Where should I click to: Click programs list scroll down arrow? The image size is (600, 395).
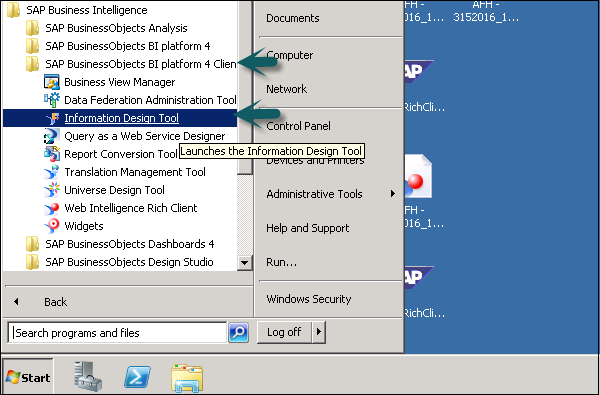coord(244,263)
